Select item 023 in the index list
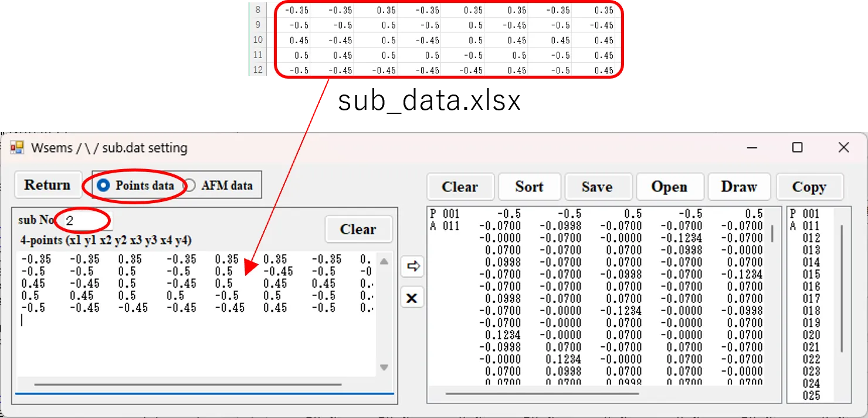This screenshot has width=868, height=418. [x=811, y=372]
